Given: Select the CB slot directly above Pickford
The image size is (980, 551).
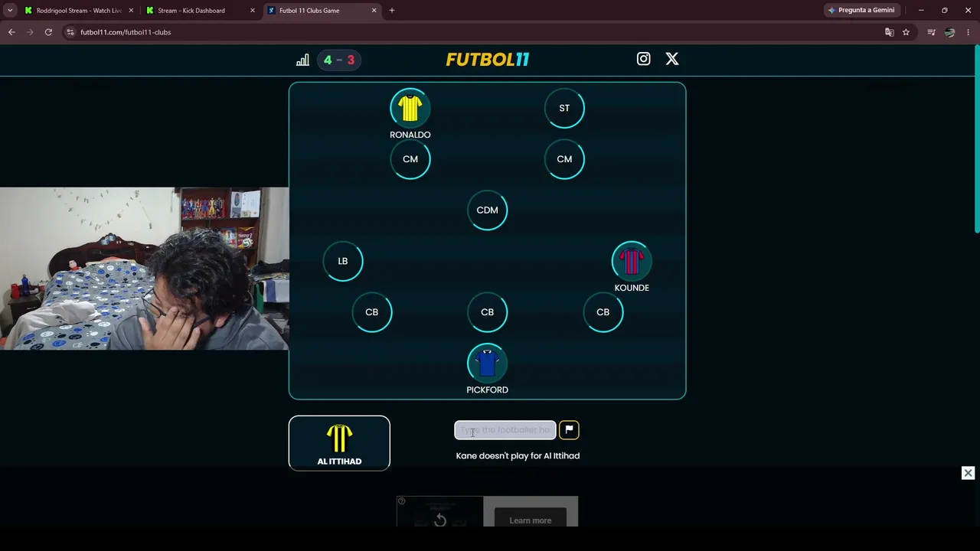Looking at the screenshot, I should click(487, 312).
